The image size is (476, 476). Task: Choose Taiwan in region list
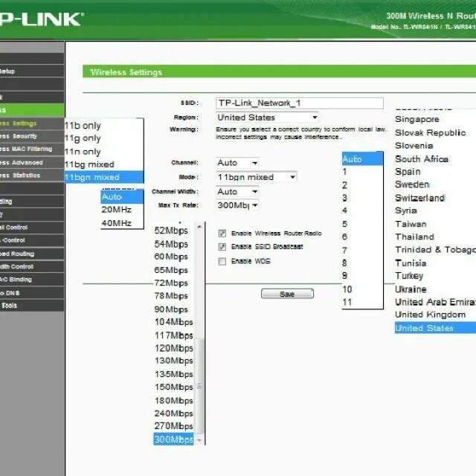click(411, 224)
